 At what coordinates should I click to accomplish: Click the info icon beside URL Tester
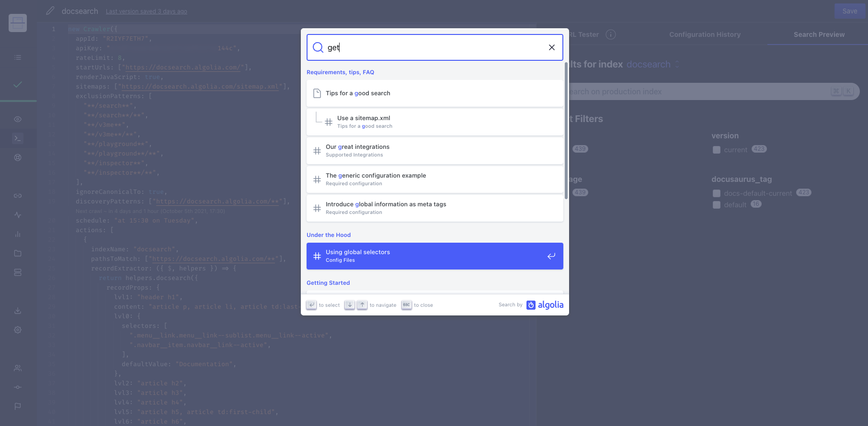(x=611, y=34)
